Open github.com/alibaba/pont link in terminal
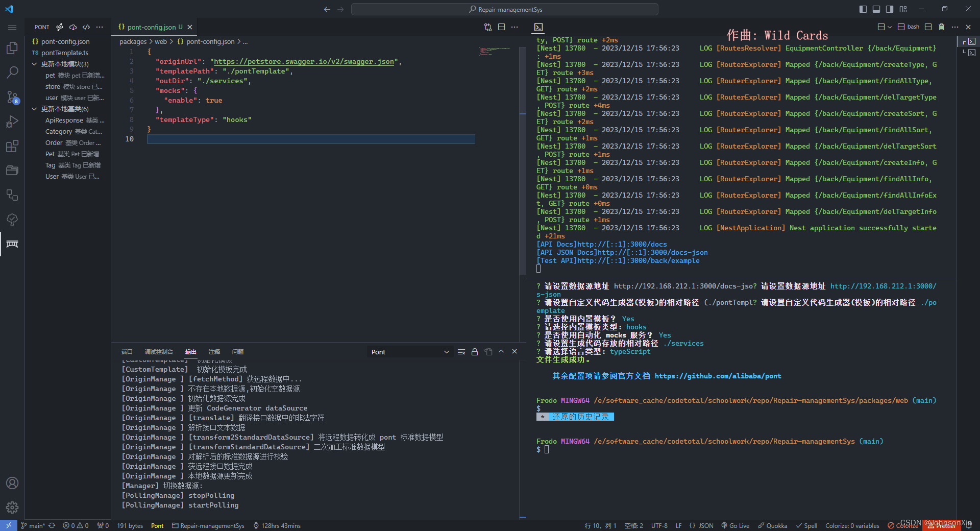The height and width of the screenshot is (531, 980). click(x=718, y=376)
